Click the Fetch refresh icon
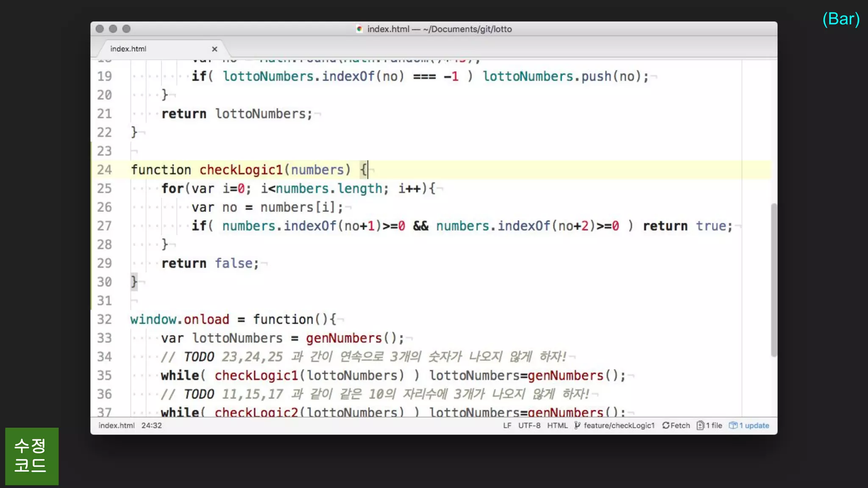Image resolution: width=868 pixels, height=488 pixels. pos(666,425)
